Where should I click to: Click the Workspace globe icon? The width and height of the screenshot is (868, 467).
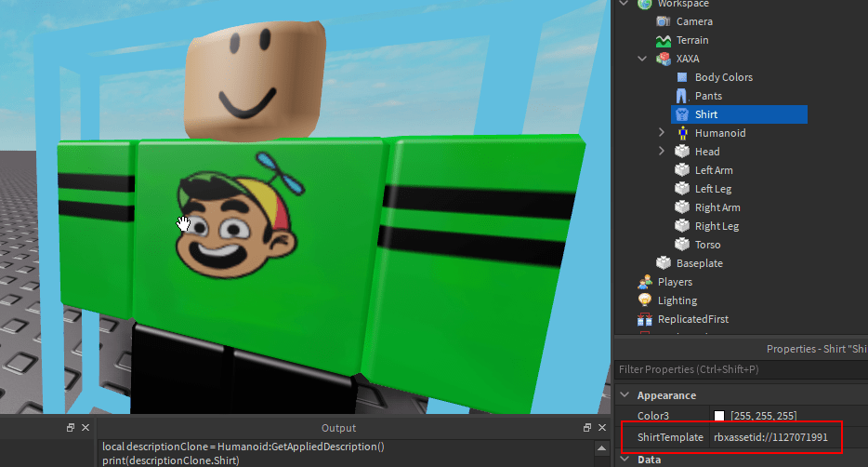644,4
